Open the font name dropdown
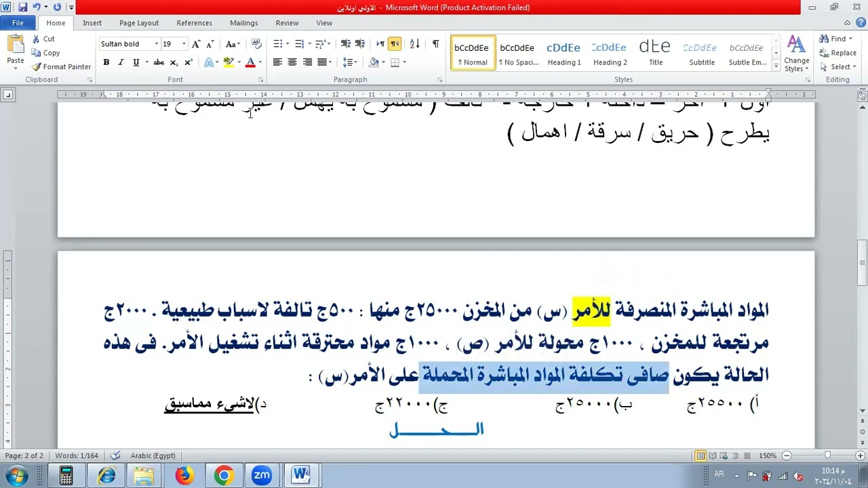Viewport: 868px width, 488px height. point(156,44)
